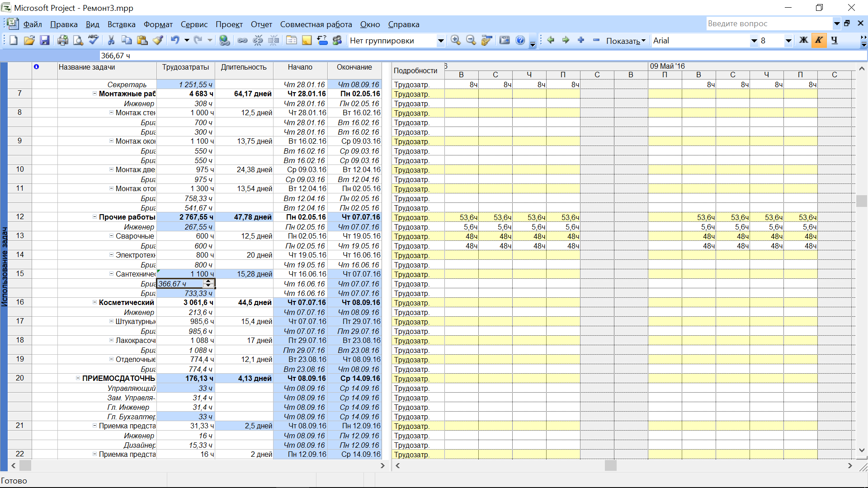Click the Link Tasks chain icon

tap(243, 41)
